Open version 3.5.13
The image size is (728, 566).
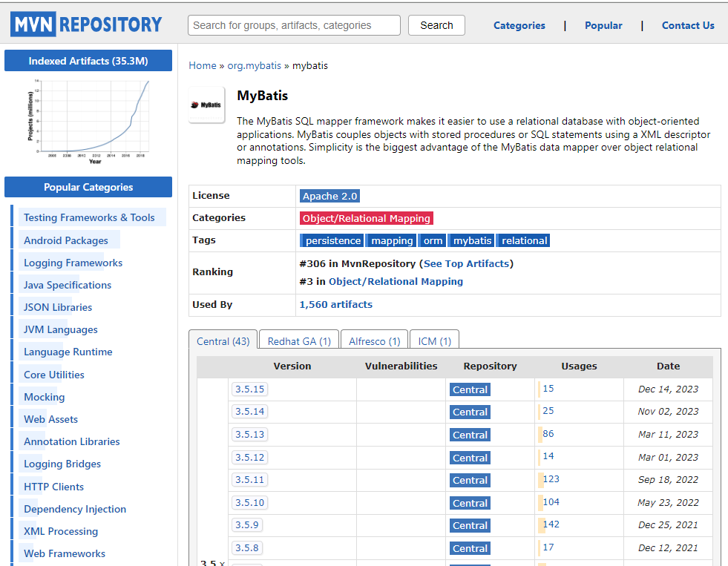pos(250,435)
